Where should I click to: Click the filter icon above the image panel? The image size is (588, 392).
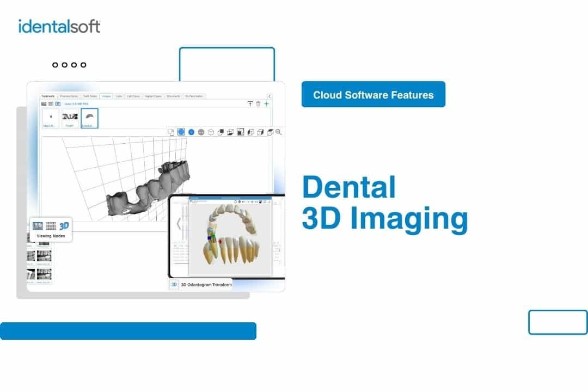click(249, 103)
